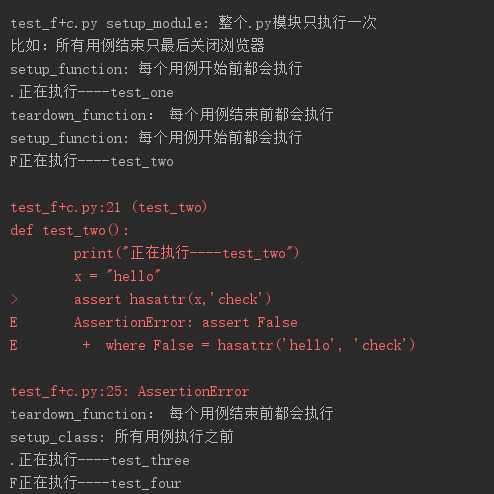This screenshot has width=494, height=494.
Task: Click the test_f+c.py:25: AssertionError link
Action: point(130,391)
